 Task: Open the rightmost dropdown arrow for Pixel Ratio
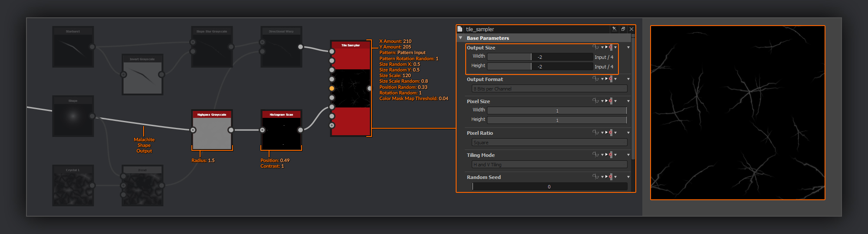tap(628, 133)
